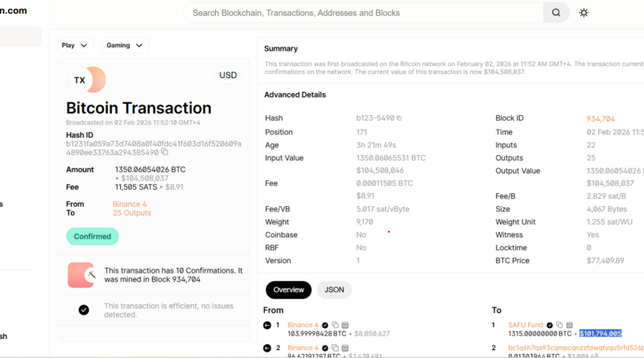Screen dimensions: 644x358
Task: Expand the Gaming dropdown
Action: (x=125, y=45)
